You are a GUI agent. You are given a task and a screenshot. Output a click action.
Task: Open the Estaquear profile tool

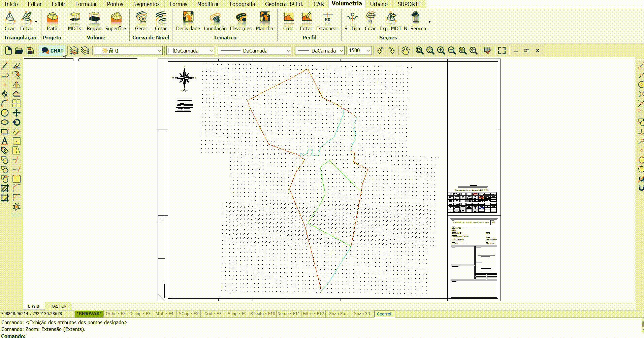coord(327,21)
